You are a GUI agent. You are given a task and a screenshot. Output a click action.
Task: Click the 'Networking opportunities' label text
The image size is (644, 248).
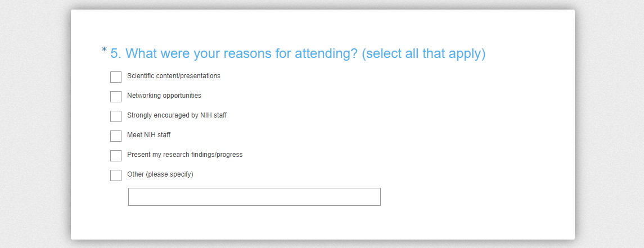coord(164,96)
